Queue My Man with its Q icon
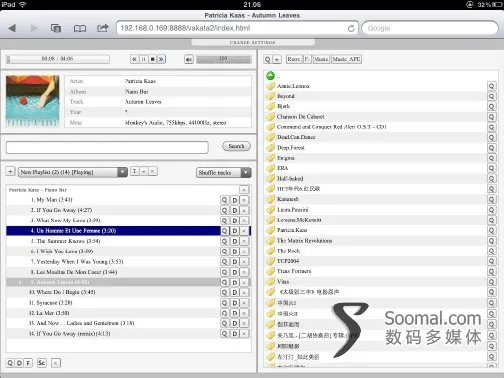The width and height of the screenshot is (504, 378). (x=225, y=200)
